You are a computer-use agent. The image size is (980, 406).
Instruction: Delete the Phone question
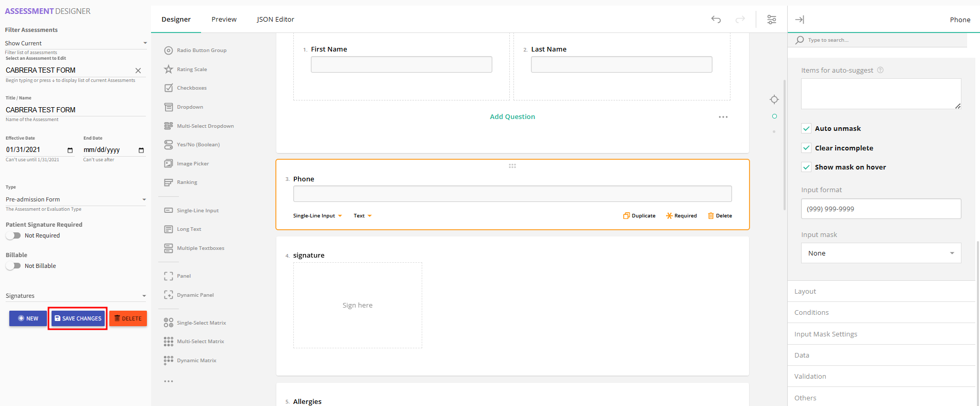point(720,216)
